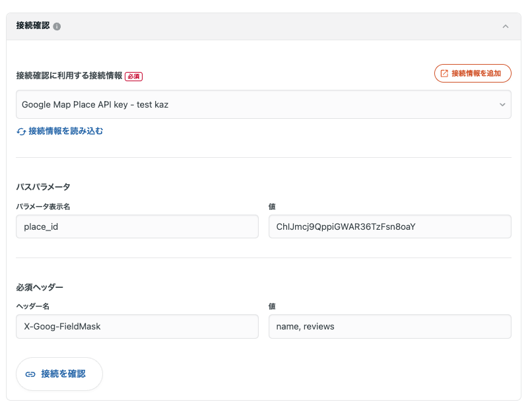Click the パスパラメータ section heading
This screenshot has width=532, height=412.
[x=43, y=187]
